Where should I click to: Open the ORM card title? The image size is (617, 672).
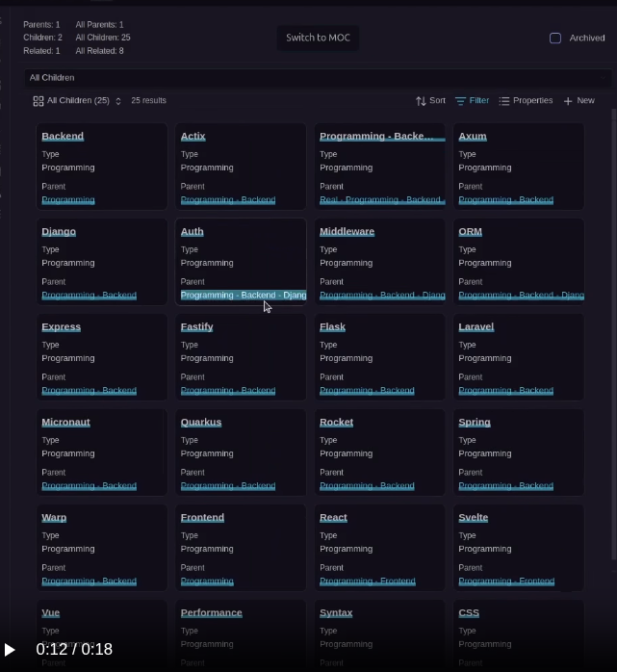tap(470, 232)
